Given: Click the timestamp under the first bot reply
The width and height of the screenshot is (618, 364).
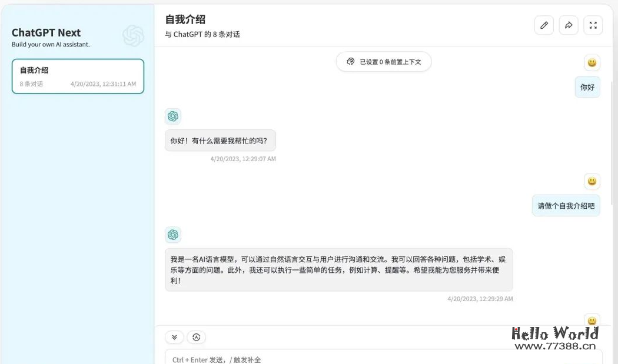Looking at the screenshot, I should 243,158.
